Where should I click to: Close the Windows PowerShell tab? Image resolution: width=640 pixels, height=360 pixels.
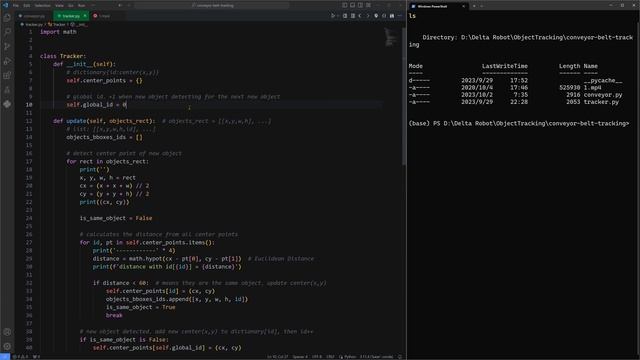click(463, 6)
